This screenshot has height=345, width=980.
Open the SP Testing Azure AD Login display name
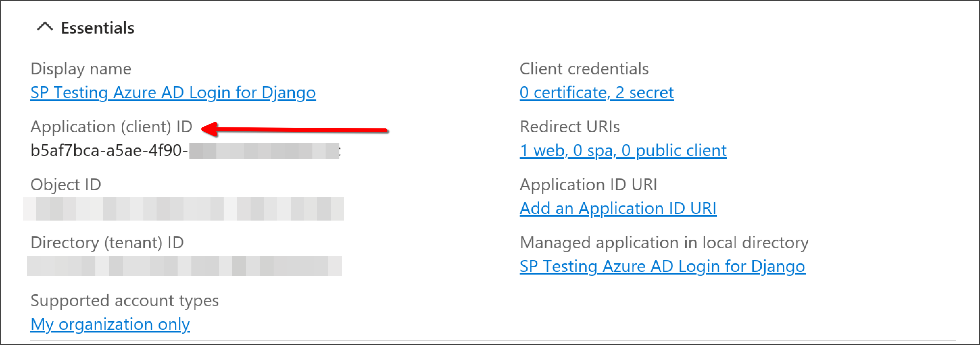coord(173,92)
